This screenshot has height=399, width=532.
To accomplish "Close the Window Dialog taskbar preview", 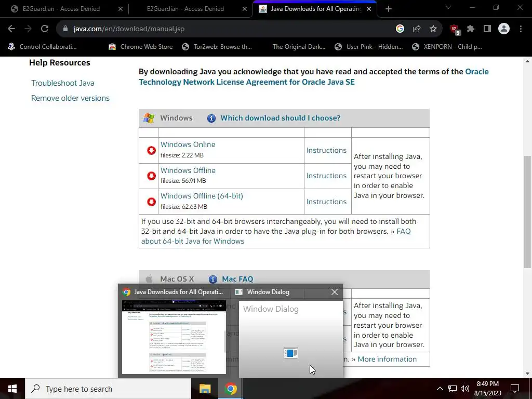I will 335,292.
